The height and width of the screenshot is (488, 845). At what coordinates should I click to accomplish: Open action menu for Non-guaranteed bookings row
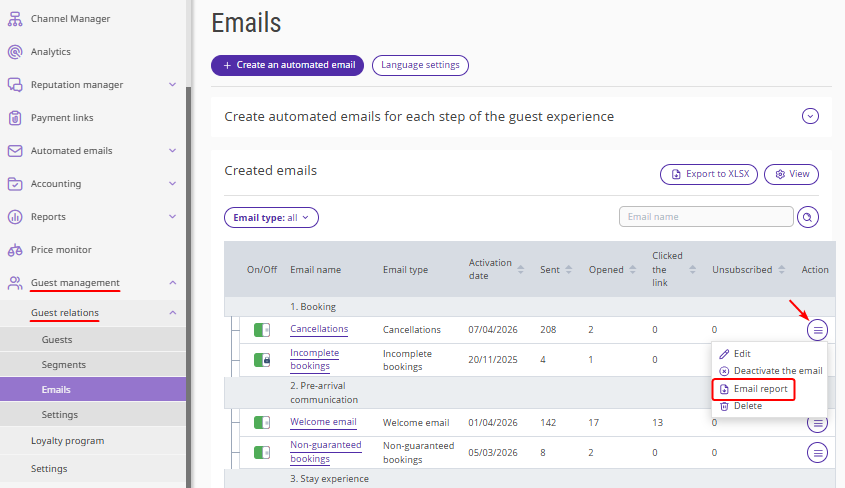[818, 453]
